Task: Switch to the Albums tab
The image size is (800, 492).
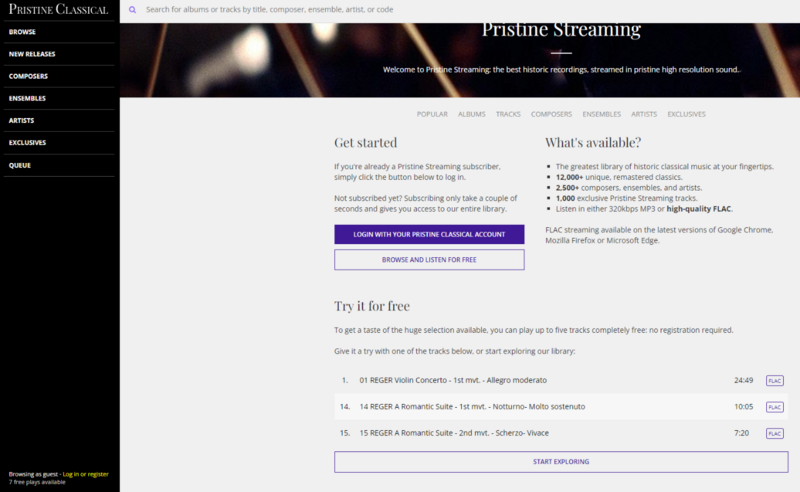Action: tap(472, 114)
